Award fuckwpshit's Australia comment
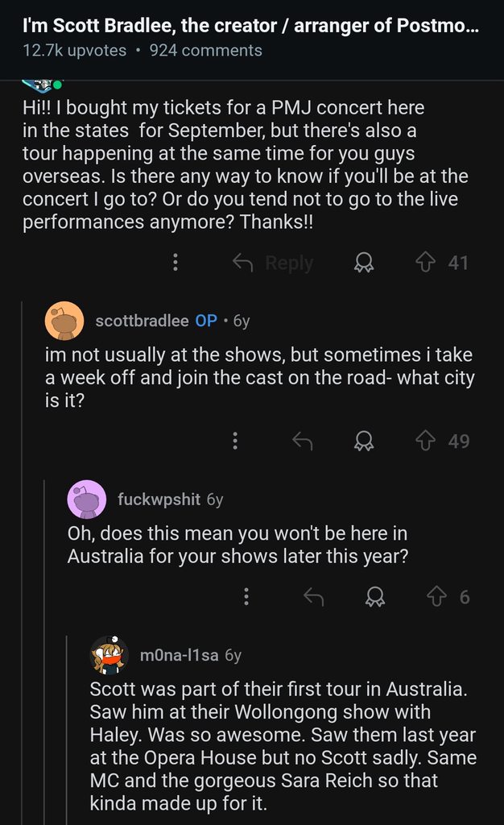 pos(374,597)
